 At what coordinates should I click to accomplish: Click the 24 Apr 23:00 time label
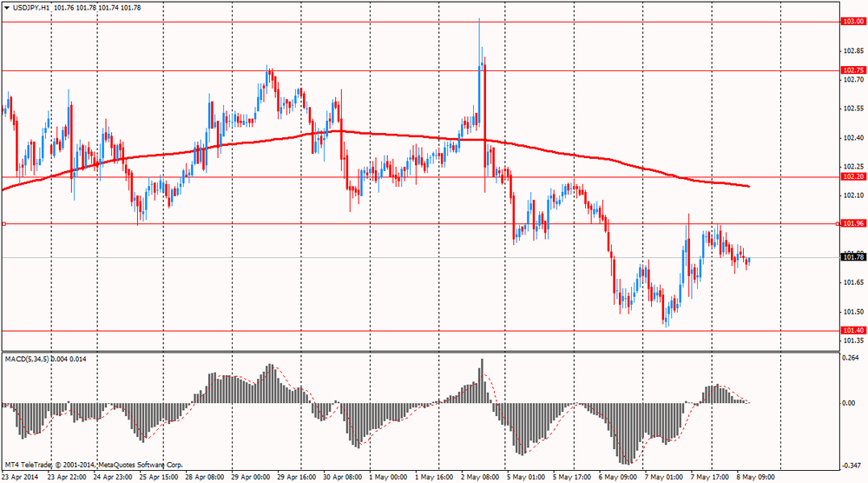pos(113,477)
